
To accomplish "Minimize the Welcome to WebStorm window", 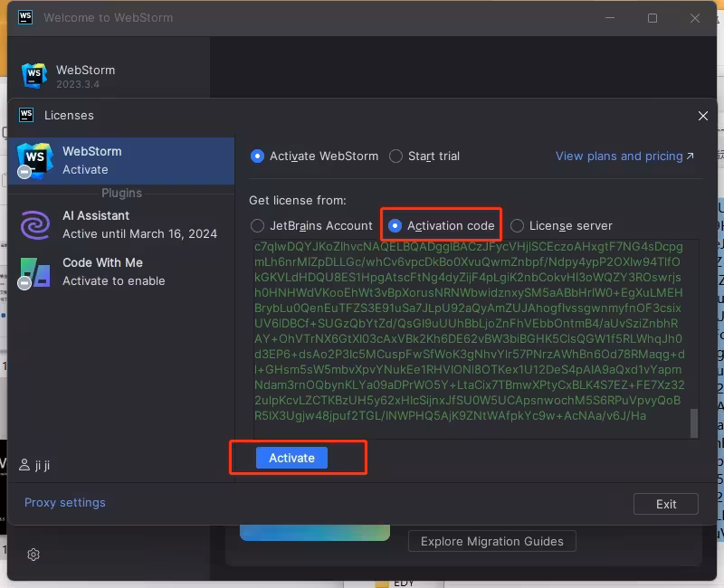I will [x=610, y=18].
